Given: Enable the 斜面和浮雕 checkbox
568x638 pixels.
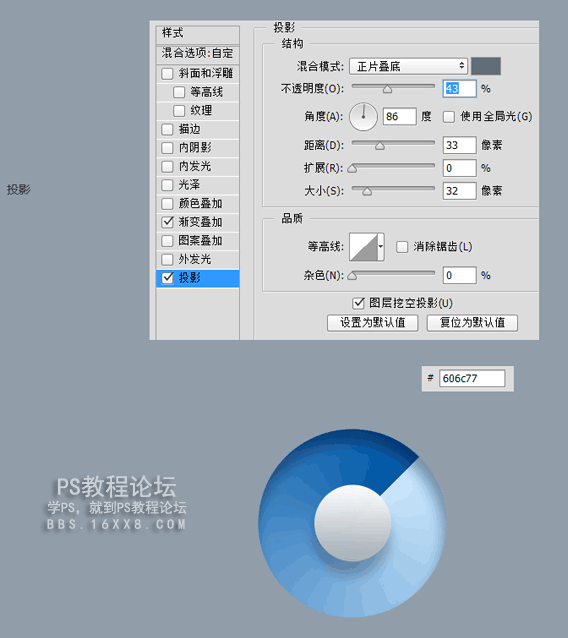Looking at the screenshot, I should coord(167,74).
